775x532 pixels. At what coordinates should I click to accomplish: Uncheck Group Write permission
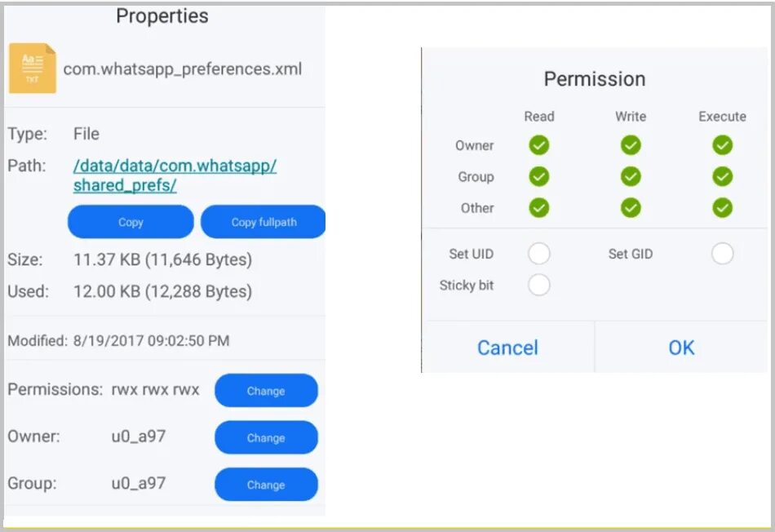pos(630,176)
